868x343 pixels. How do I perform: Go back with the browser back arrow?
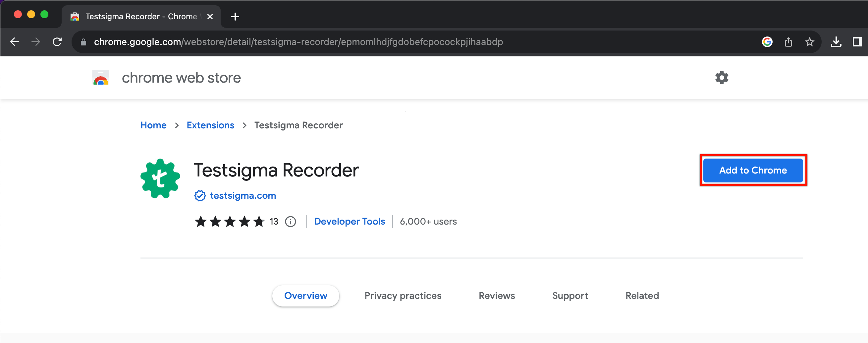point(15,42)
